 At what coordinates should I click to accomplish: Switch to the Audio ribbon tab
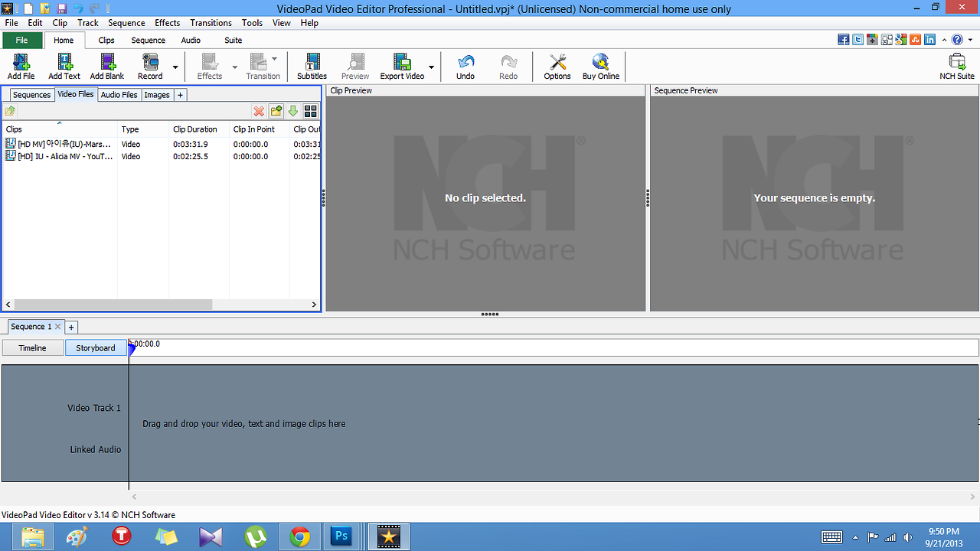[x=191, y=40]
